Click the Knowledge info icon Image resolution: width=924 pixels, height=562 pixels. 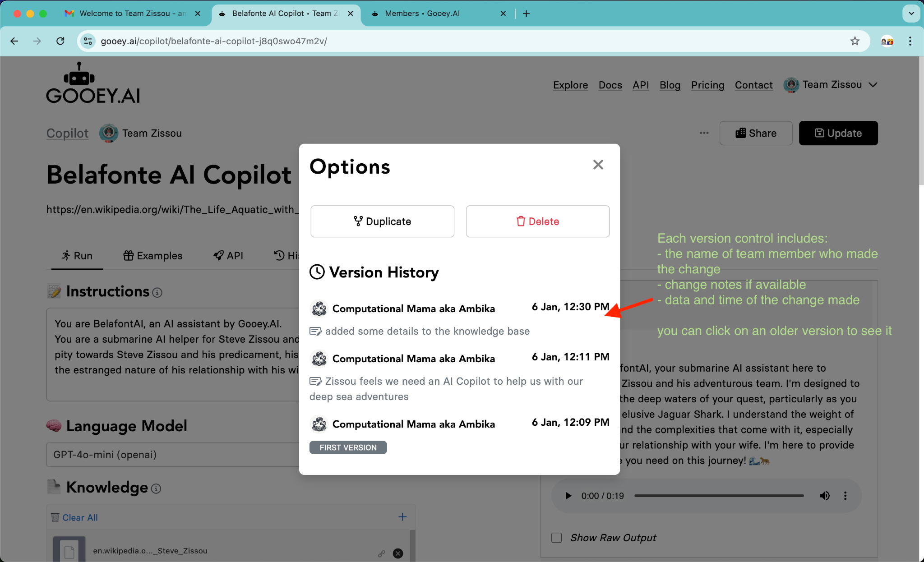point(156,488)
